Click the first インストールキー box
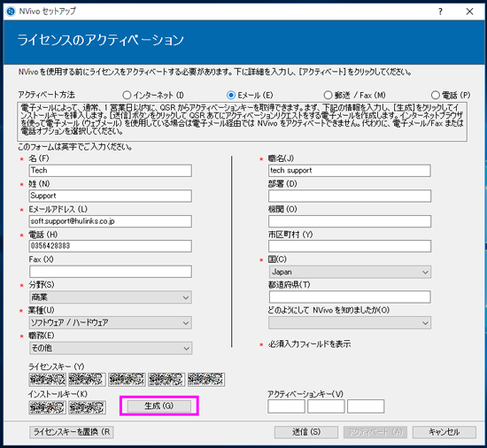The width and height of the screenshot is (487, 448). click(x=47, y=407)
